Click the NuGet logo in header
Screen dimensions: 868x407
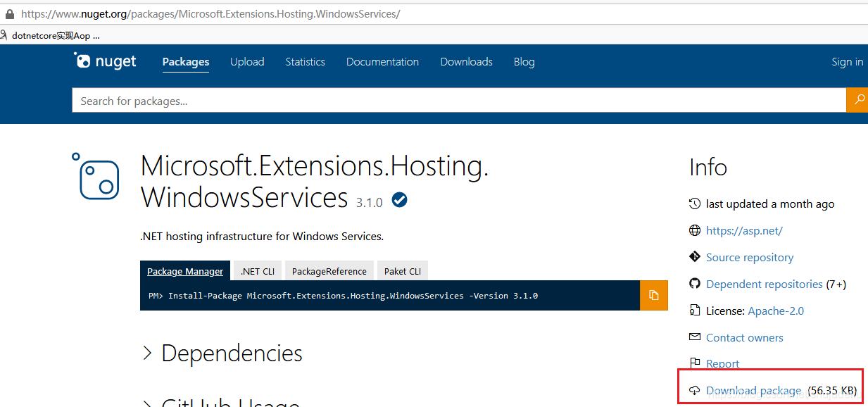(105, 61)
